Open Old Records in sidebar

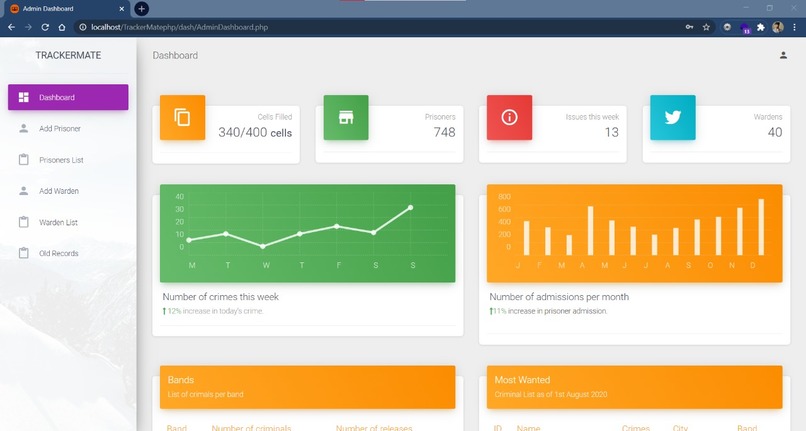pyautogui.click(x=68, y=253)
